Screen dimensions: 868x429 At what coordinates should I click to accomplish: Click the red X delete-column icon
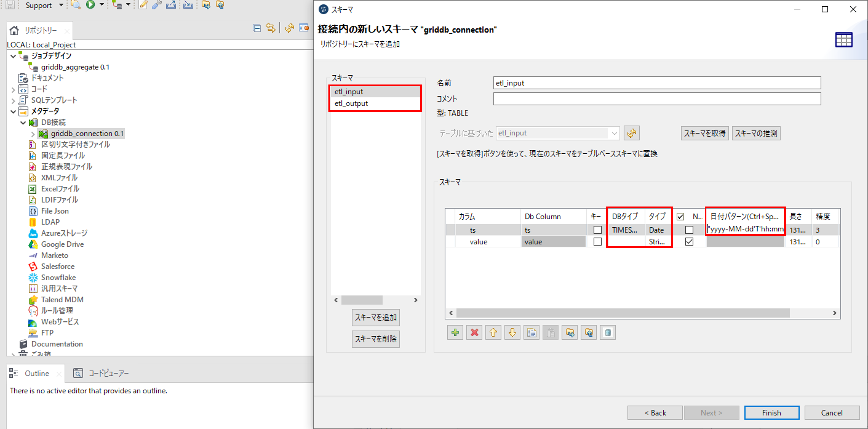pos(474,332)
